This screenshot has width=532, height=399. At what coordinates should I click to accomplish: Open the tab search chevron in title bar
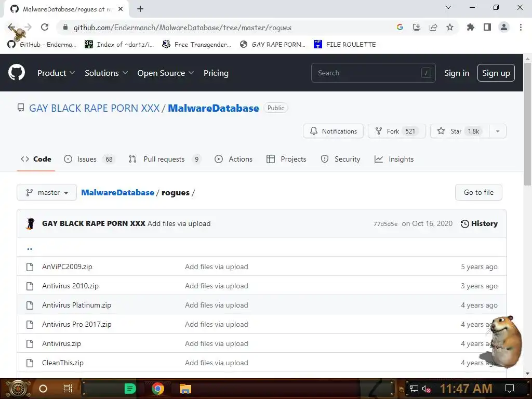click(x=448, y=7)
